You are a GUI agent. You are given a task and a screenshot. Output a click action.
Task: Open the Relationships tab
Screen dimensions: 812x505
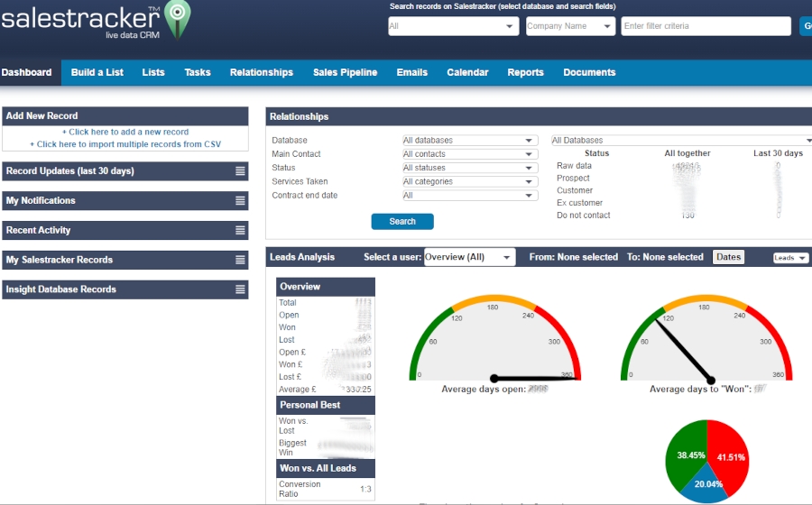point(262,72)
